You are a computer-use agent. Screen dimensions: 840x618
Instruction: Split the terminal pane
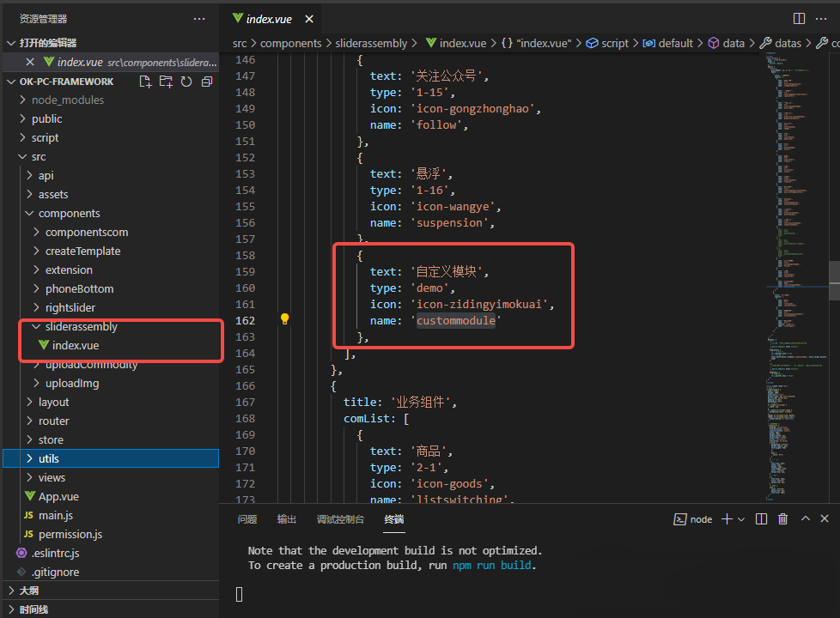pos(761,519)
